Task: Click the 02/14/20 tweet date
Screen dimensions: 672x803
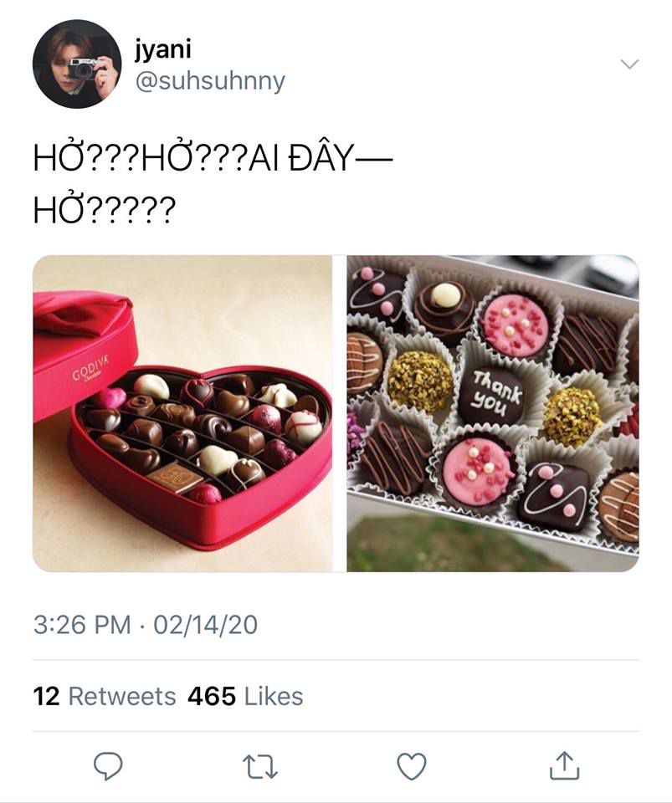Action: click(205, 624)
